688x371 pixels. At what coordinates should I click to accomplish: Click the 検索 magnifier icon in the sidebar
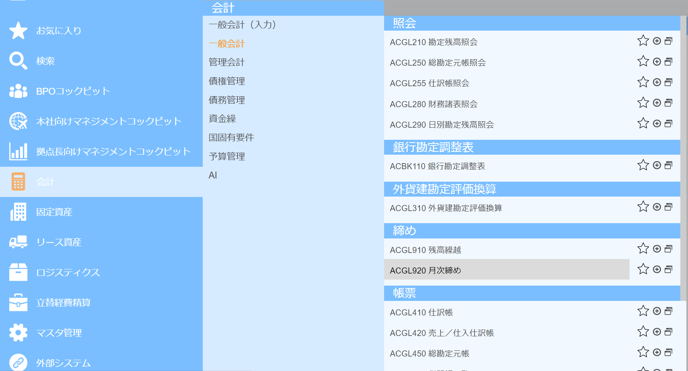point(18,61)
